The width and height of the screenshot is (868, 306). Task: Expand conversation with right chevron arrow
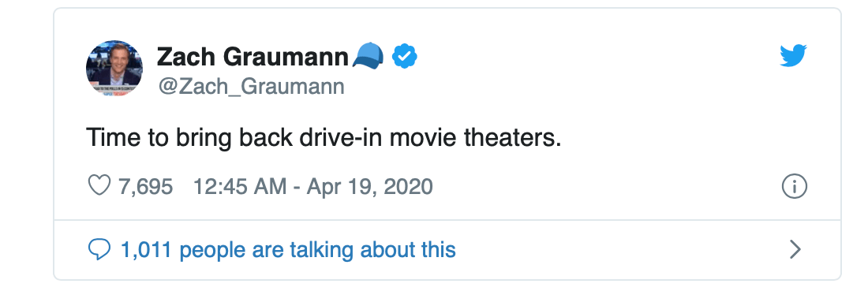click(795, 249)
